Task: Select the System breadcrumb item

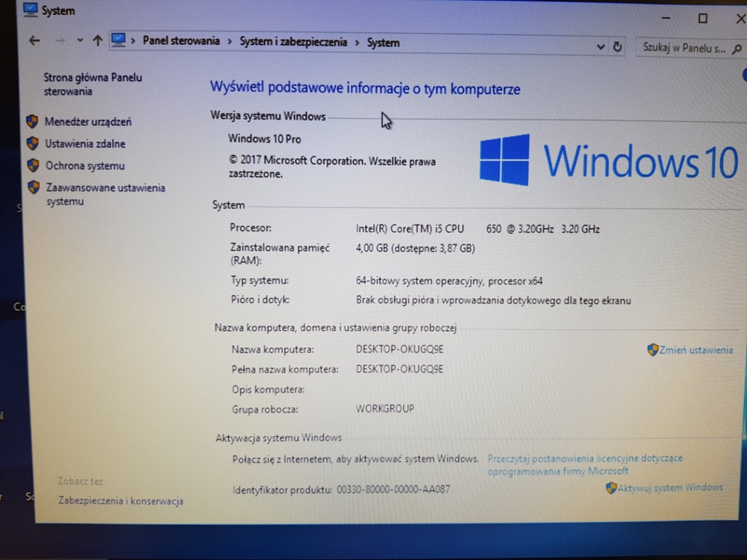Action: click(383, 43)
